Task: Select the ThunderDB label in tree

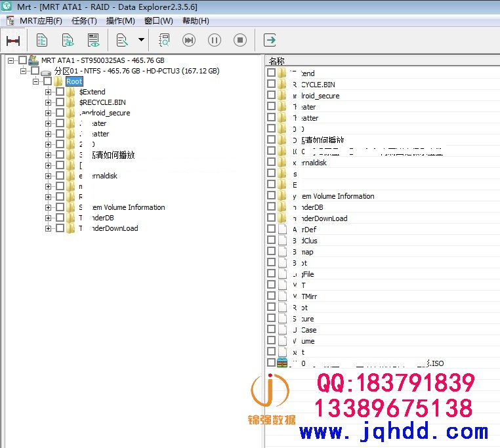Action: coord(96,218)
